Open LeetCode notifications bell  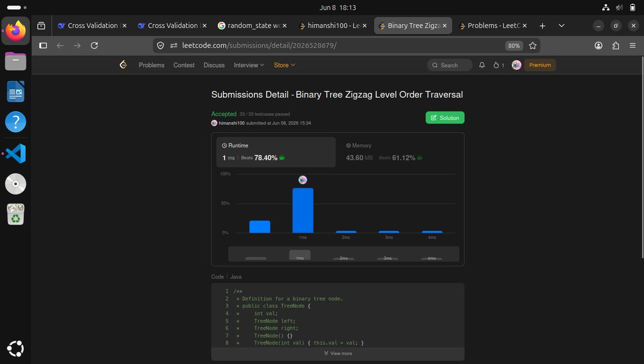click(482, 65)
